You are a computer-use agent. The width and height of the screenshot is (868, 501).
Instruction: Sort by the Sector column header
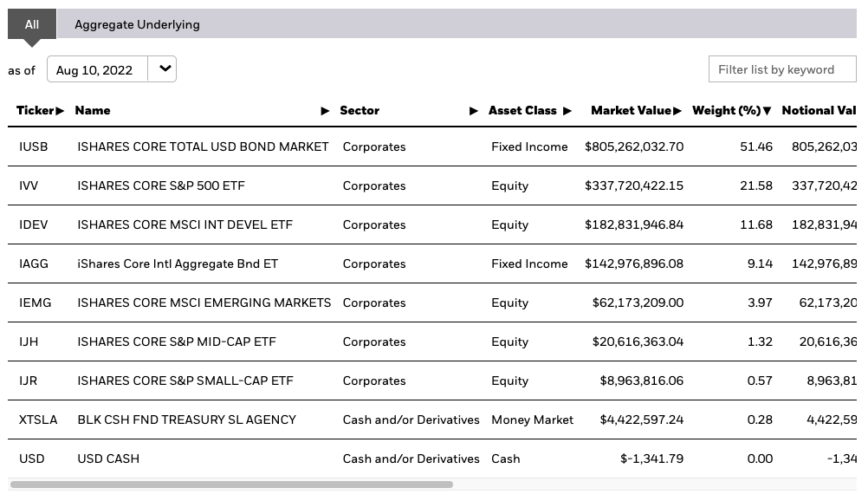(x=360, y=110)
